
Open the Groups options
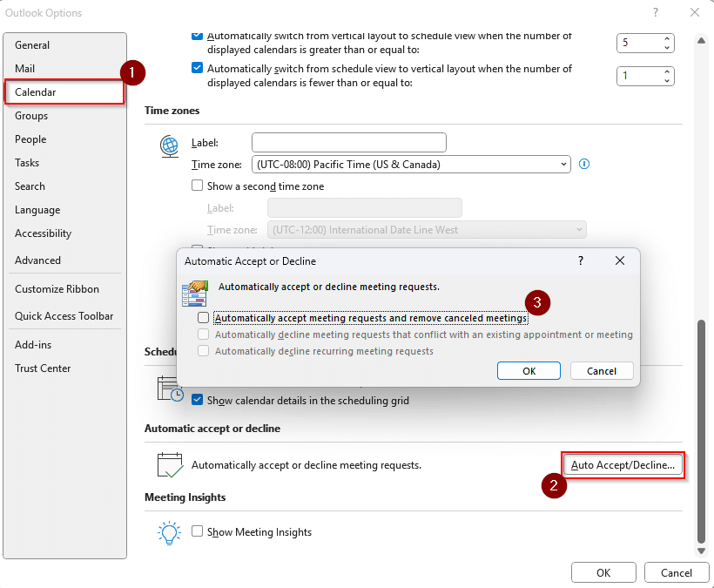pos(65,116)
